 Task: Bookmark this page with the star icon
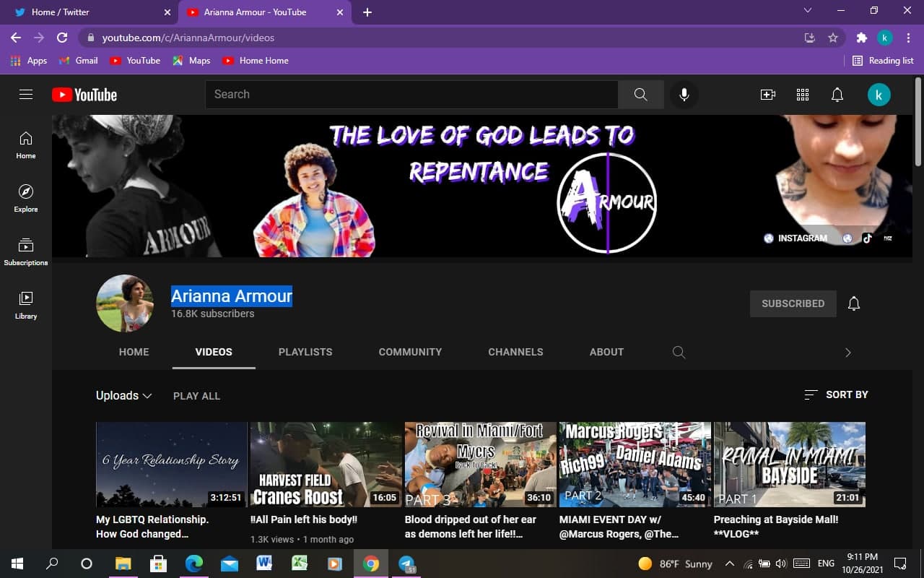point(833,38)
